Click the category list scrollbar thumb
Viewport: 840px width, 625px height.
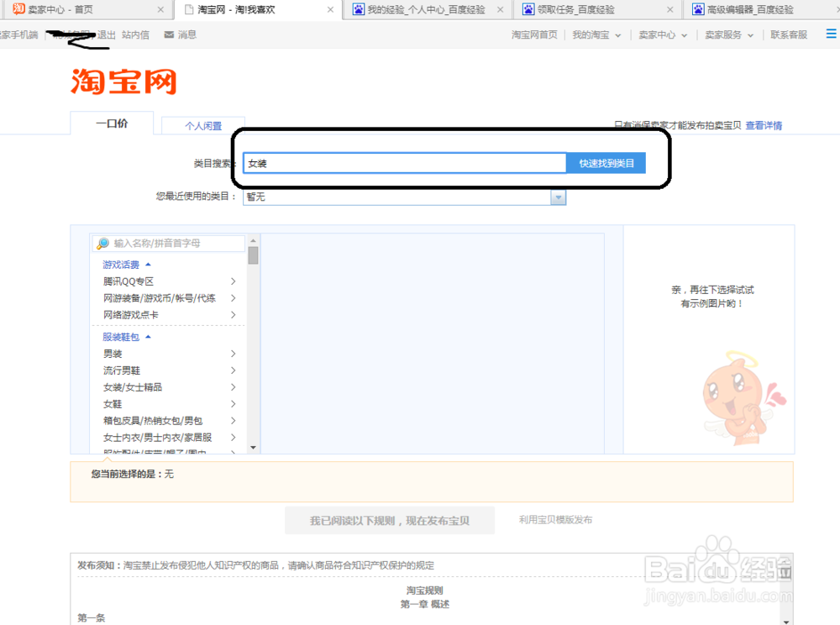click(254, 255)
